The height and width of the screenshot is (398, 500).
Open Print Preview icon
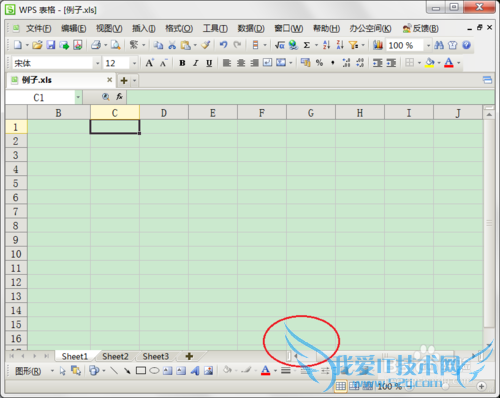(x=115, y=45)
